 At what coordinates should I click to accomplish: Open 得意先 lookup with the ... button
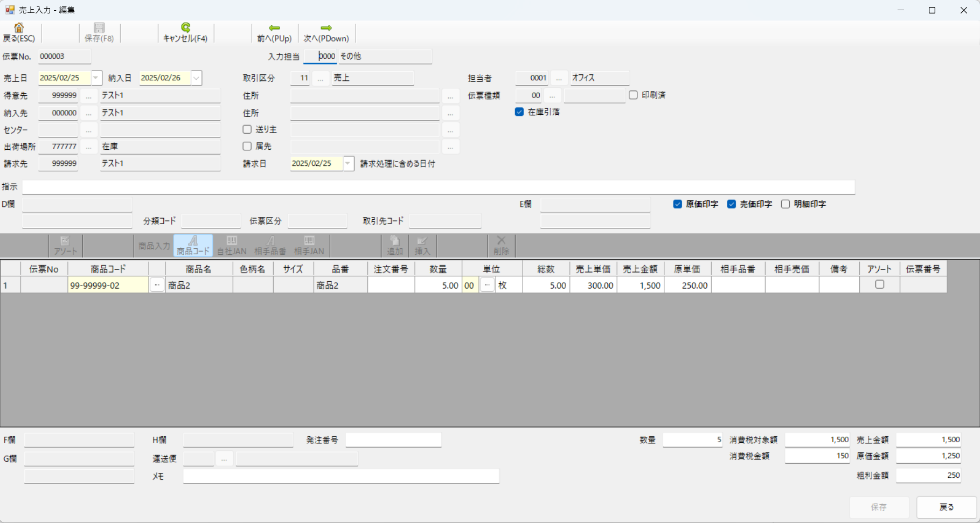click(x=89, y=96)
